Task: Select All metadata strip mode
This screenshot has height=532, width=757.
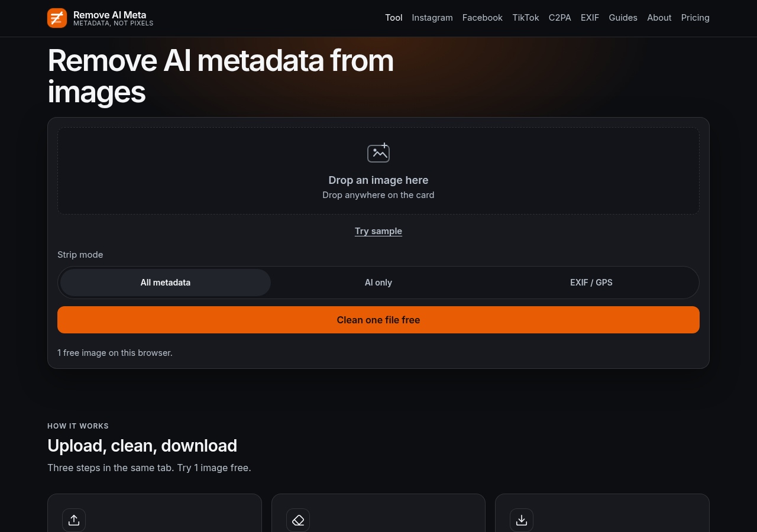Action: tap(166, 283)
